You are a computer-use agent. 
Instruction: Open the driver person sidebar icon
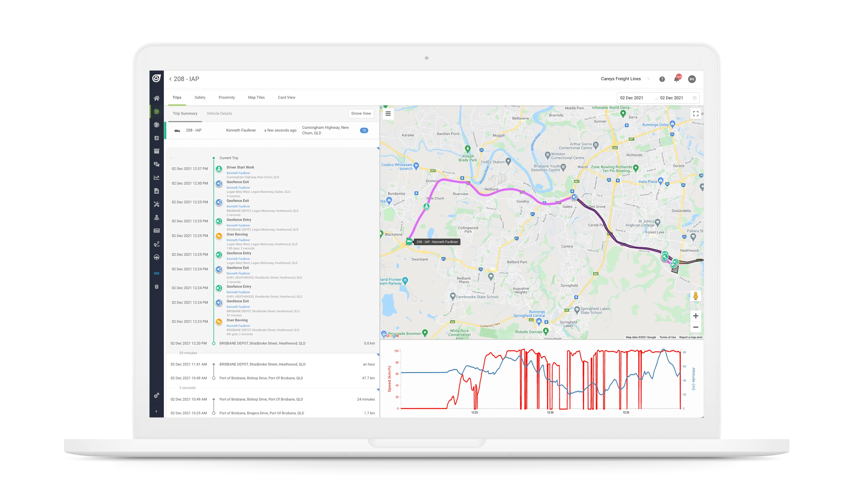pyautogui.click(x=156, y=217)
